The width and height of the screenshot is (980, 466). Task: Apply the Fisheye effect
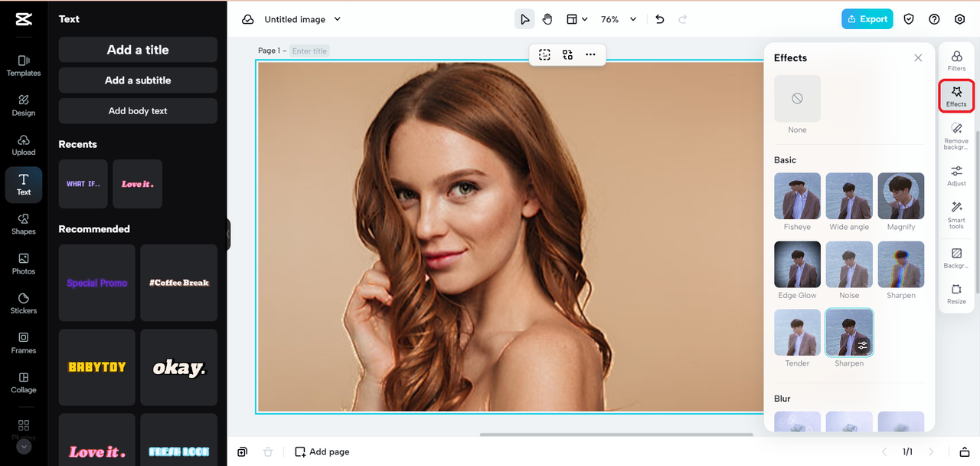[797, 196]
